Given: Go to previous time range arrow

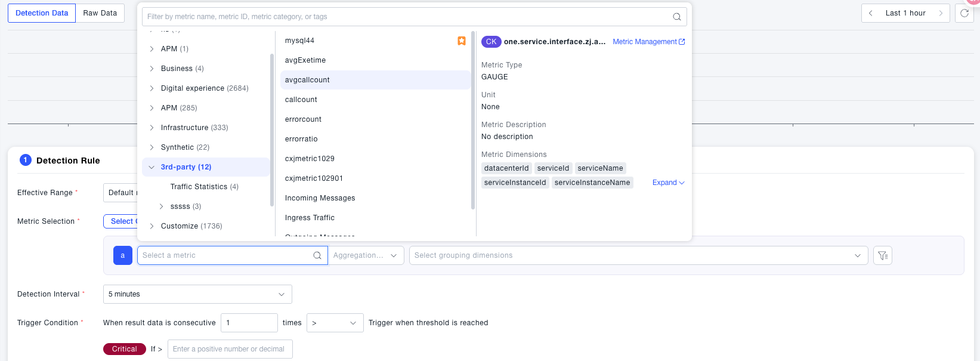Looking at the screenshot, I should 871,13.
